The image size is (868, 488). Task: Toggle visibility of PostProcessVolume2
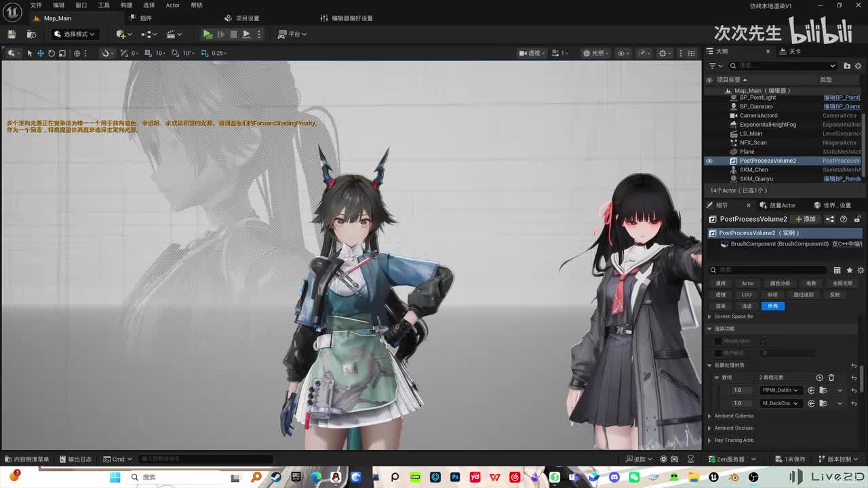point(709,161)
